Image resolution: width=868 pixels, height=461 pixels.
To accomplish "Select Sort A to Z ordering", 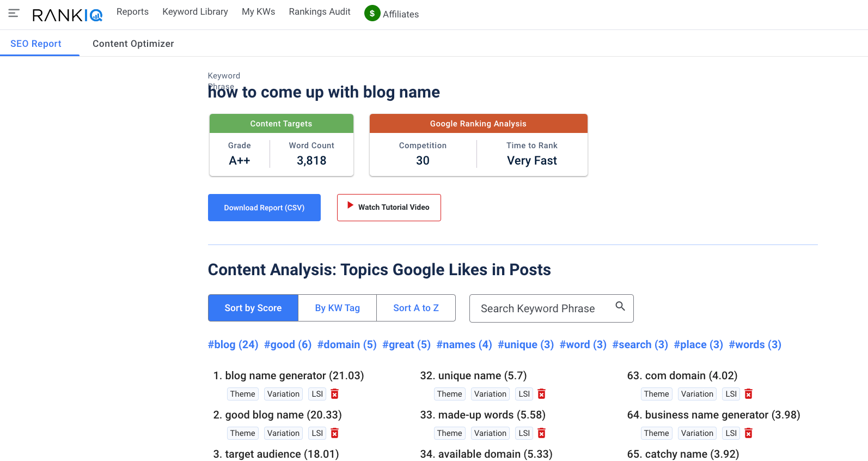I will point(415,308).
